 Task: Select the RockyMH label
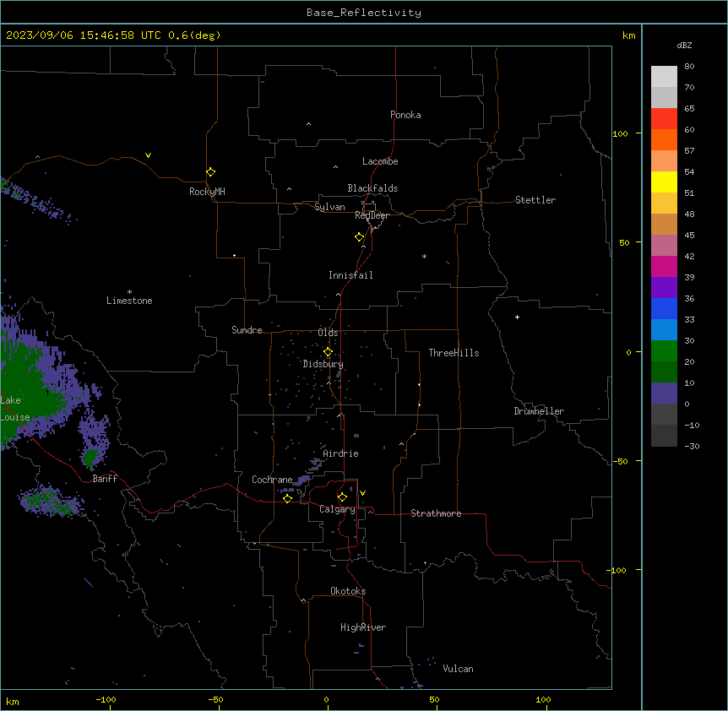click(207, 192)
